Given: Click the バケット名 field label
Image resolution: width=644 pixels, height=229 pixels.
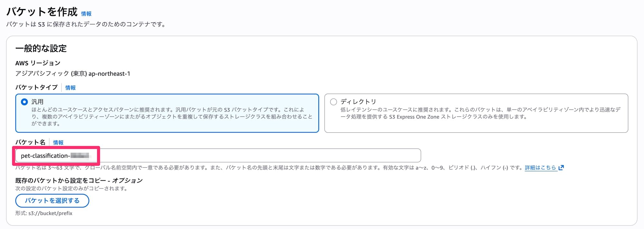Looking at the screenshot, I should click(x=30, y=142).
